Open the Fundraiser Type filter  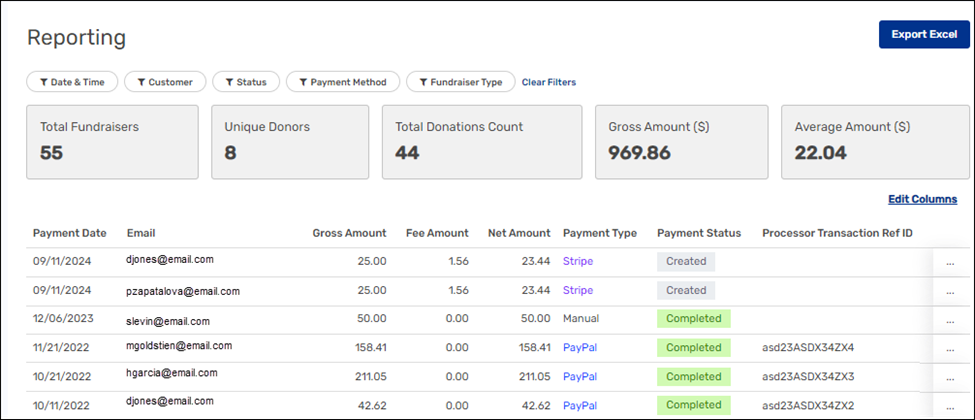coord(461,82)
